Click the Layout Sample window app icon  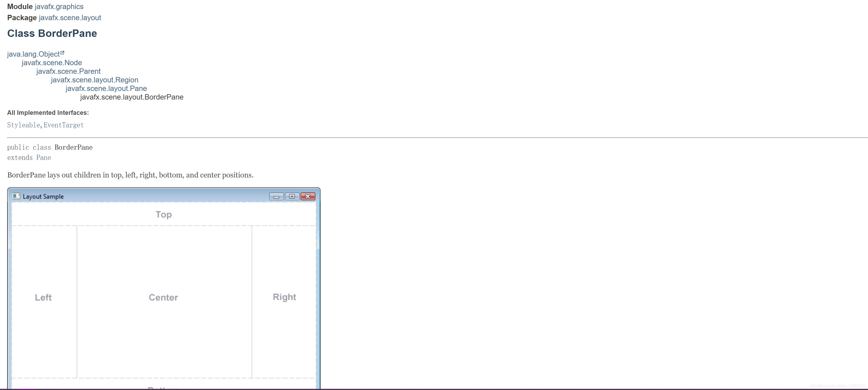click(16, 196)
